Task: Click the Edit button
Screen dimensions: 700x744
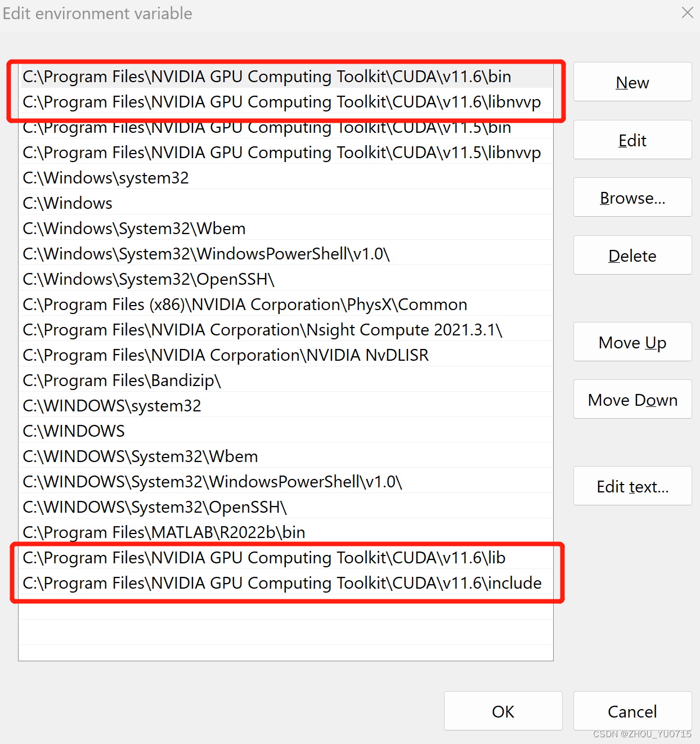Action: click(632, 140)
